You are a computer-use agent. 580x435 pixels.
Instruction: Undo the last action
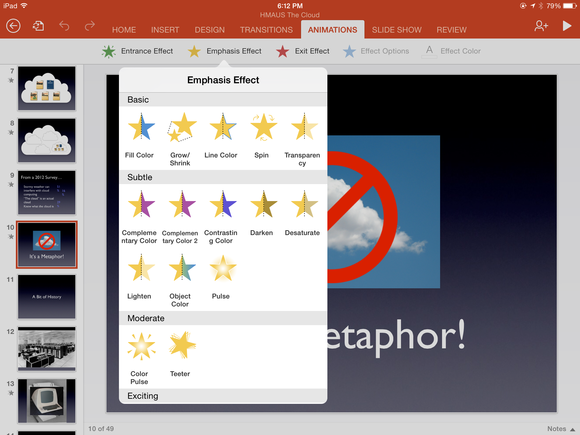(64, 26)
